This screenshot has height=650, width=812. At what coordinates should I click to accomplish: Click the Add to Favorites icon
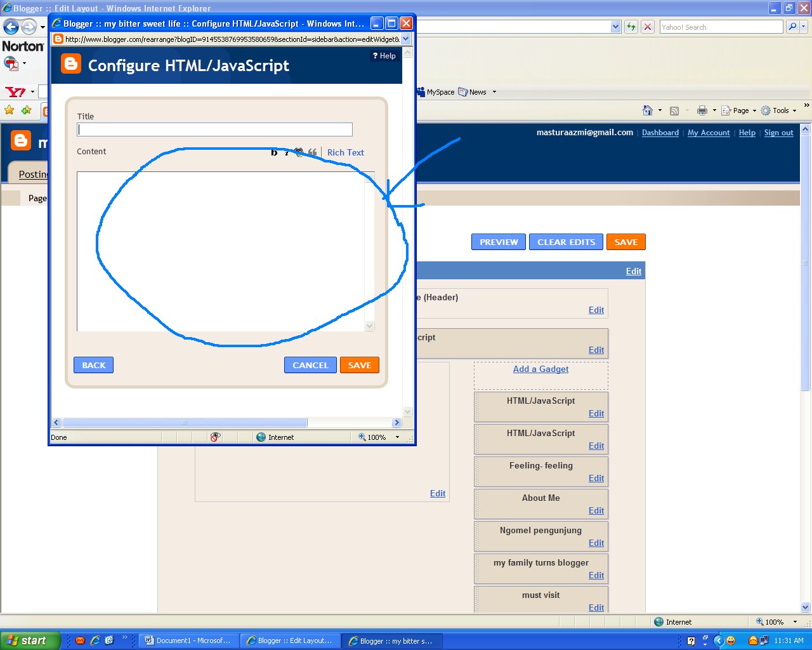26,110
